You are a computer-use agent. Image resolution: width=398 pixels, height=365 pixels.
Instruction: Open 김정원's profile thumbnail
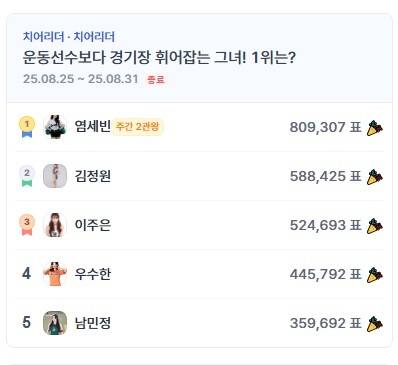(x=55, y=176)
